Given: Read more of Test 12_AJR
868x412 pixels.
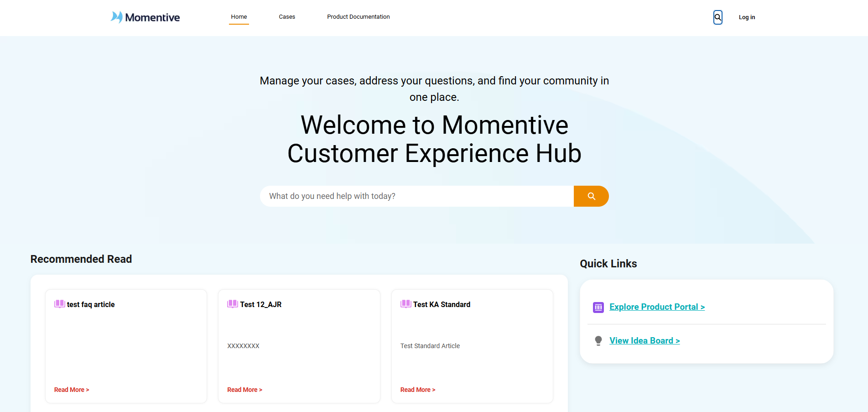Looking at the screenshot, I should tap(245, 390).
